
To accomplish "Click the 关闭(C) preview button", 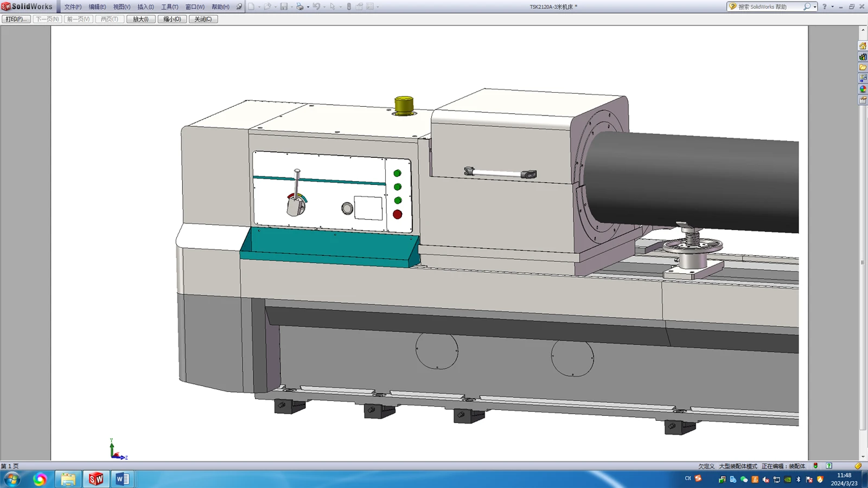I will [203, 19].
